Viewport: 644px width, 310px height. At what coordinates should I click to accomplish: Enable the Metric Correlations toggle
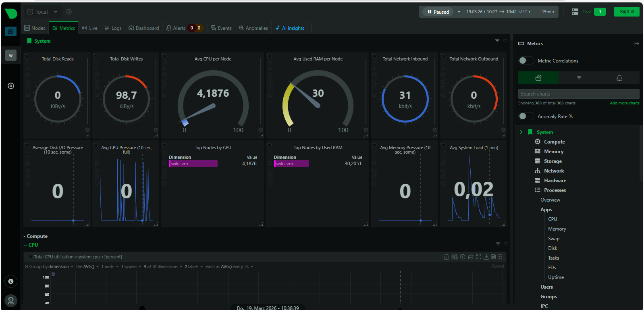(526, 60)
